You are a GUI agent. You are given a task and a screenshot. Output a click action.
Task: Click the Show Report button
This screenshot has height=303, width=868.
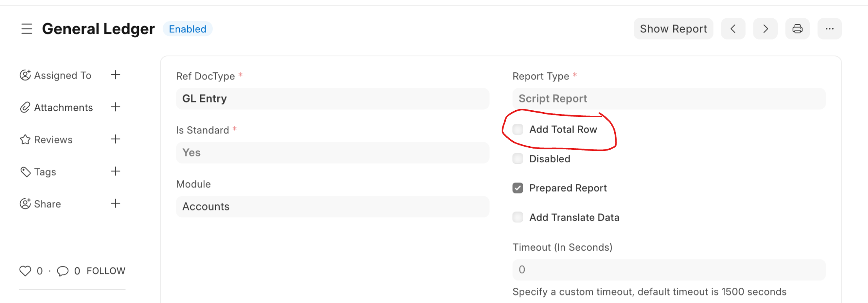pyautogui.click(x=673, y=29)
